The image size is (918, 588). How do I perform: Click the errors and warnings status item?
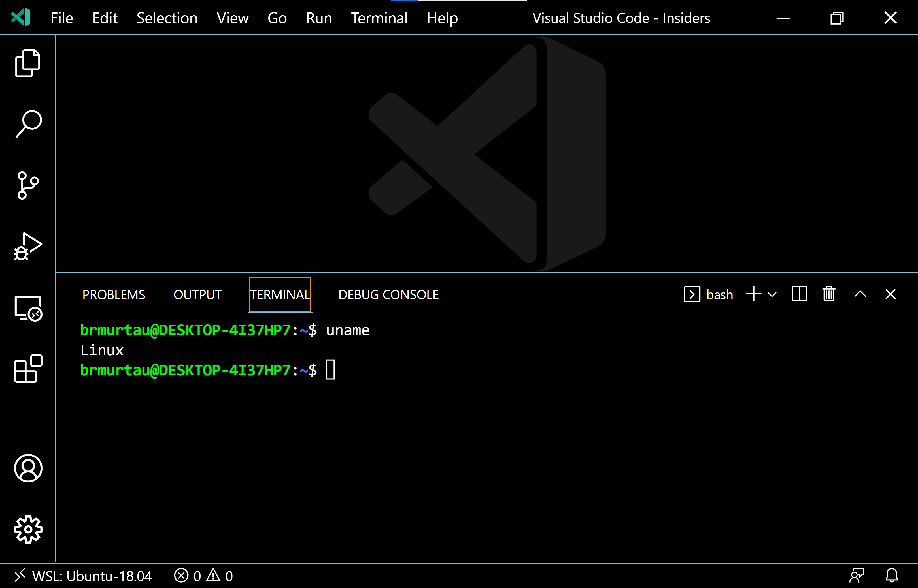pyautogui.click(x=203, y=576)
